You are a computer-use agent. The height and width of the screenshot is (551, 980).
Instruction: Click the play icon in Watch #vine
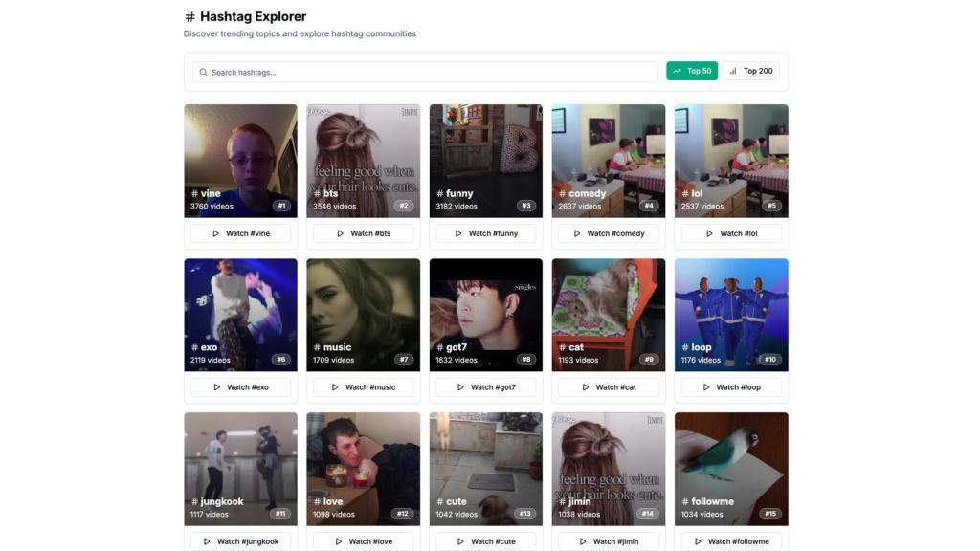click(x=216, y=233)
